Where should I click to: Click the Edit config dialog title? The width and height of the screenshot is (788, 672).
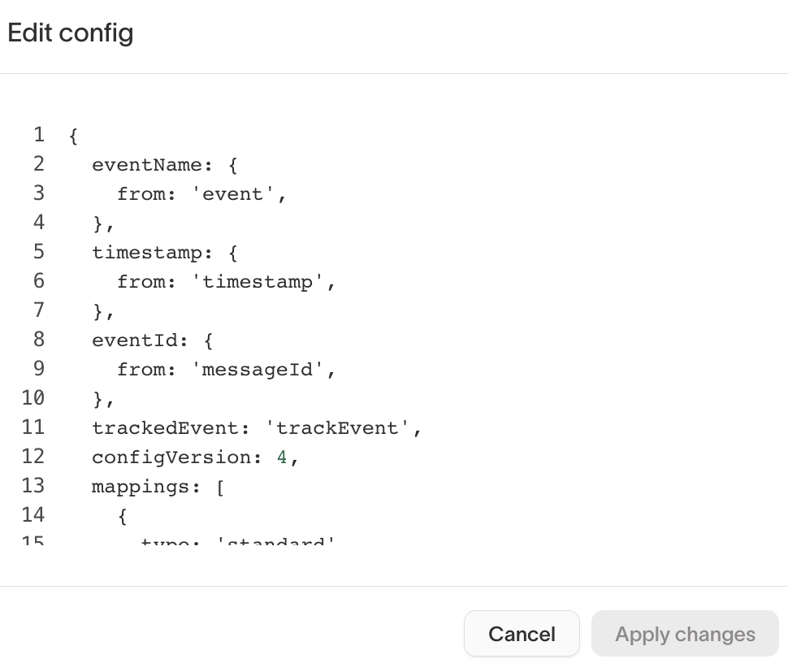click(70, 33)
